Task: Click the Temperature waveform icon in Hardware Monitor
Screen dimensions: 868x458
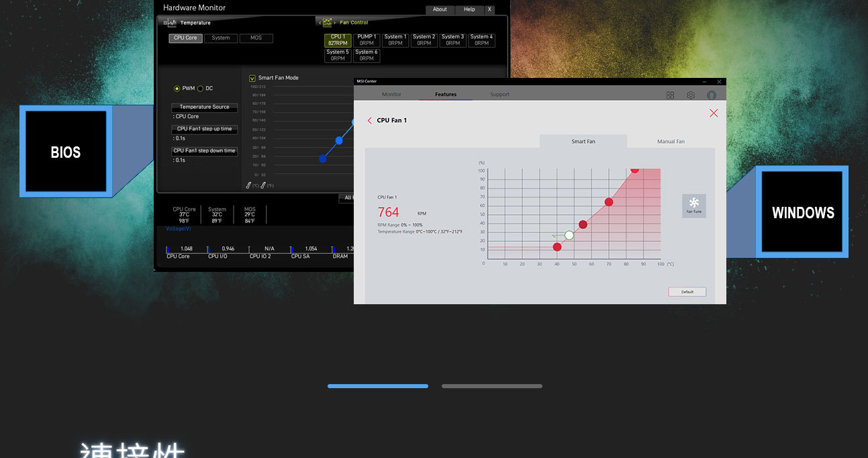Action: [171, 23]
